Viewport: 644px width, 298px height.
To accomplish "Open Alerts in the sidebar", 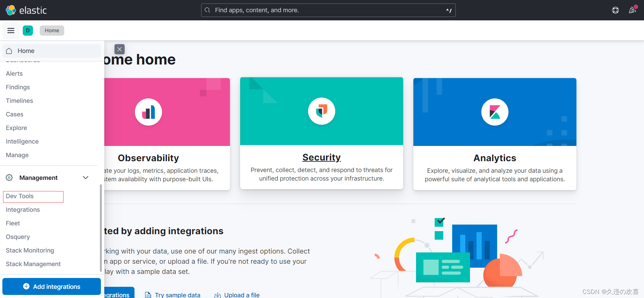I will 14,74.
